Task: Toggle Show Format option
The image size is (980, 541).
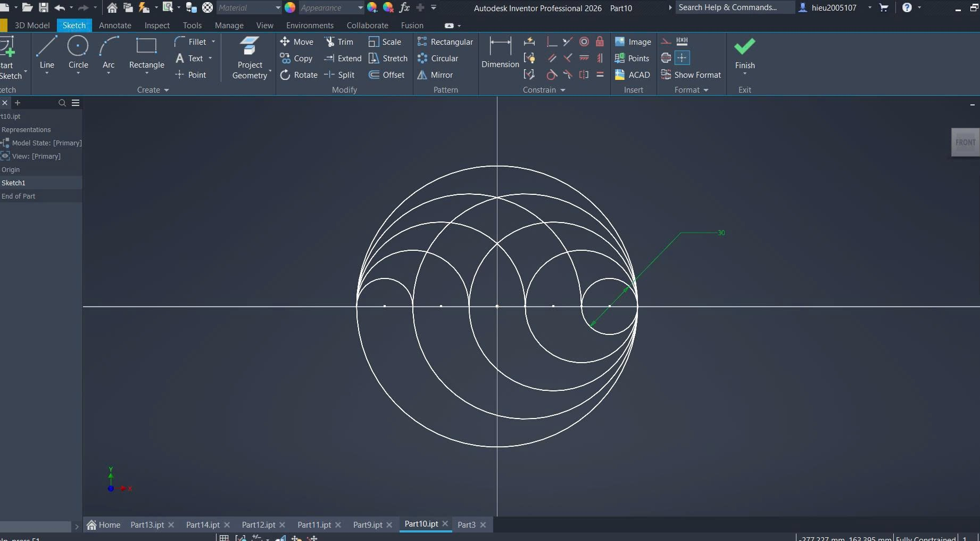Action: (691, 75)
